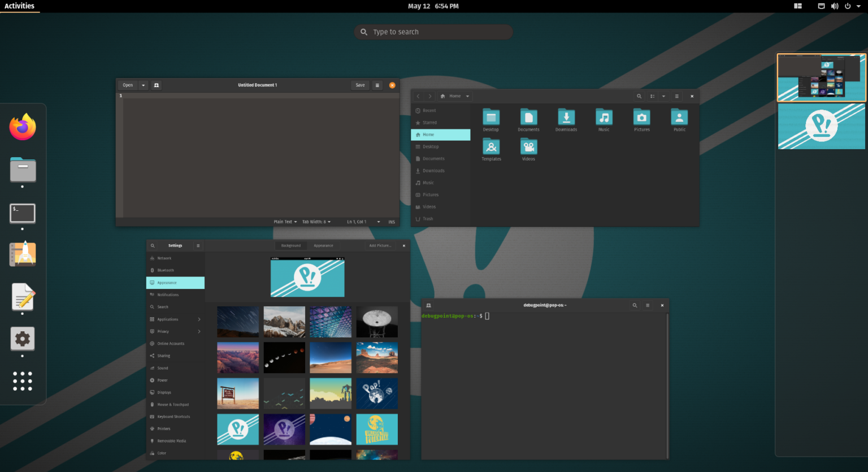This screenshot has height=472, width=868.
Task: Expand the Plain Text language dropdown
Action: (x=285, y=222)
